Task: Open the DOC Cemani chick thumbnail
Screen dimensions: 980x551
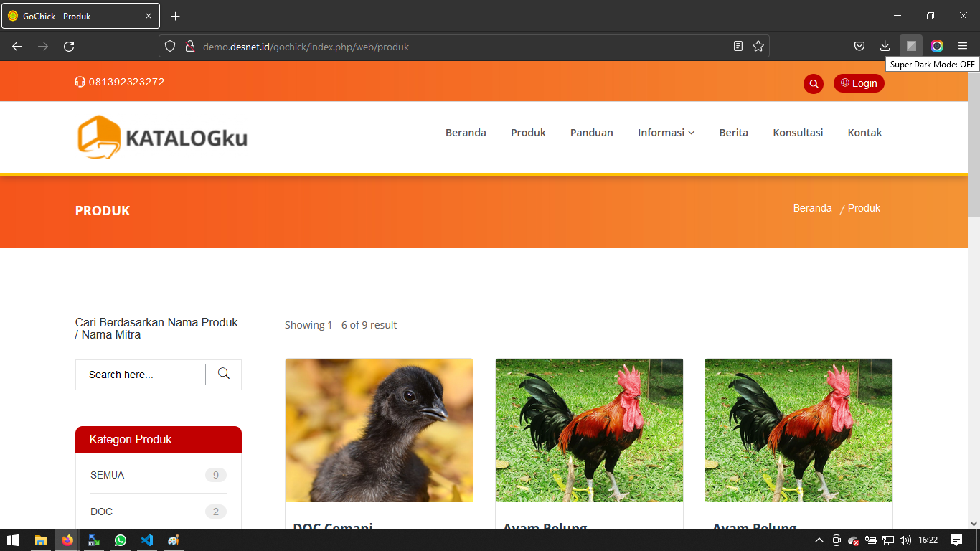Action: pyautogui.click(x=379, y=430)
